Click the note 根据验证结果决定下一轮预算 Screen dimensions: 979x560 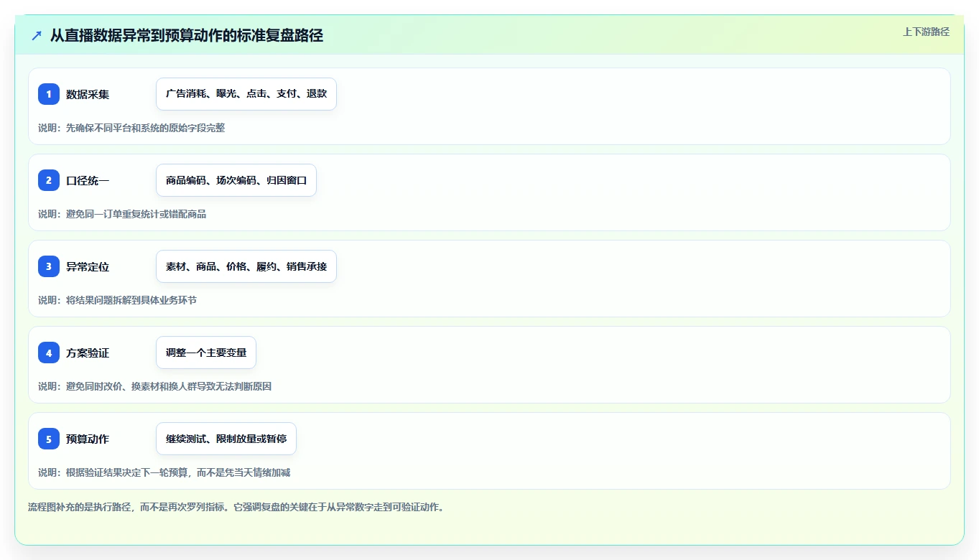point(164,472)
